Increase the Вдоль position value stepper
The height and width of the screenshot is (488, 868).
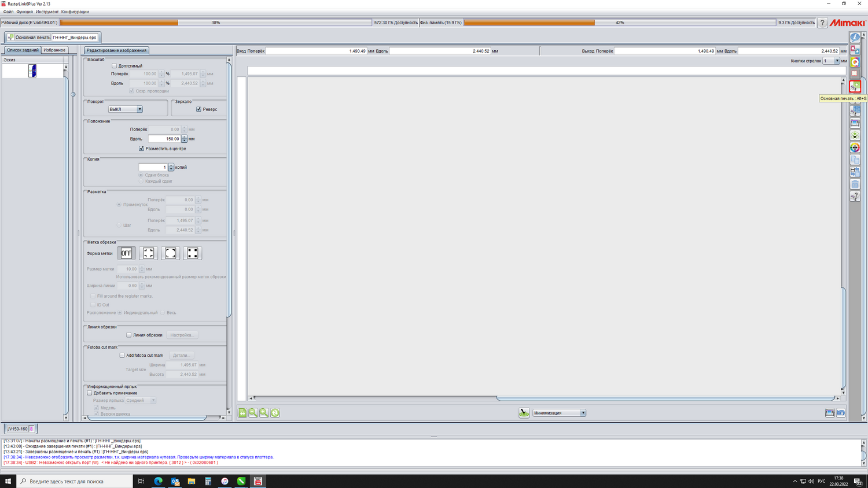(184, 137)
